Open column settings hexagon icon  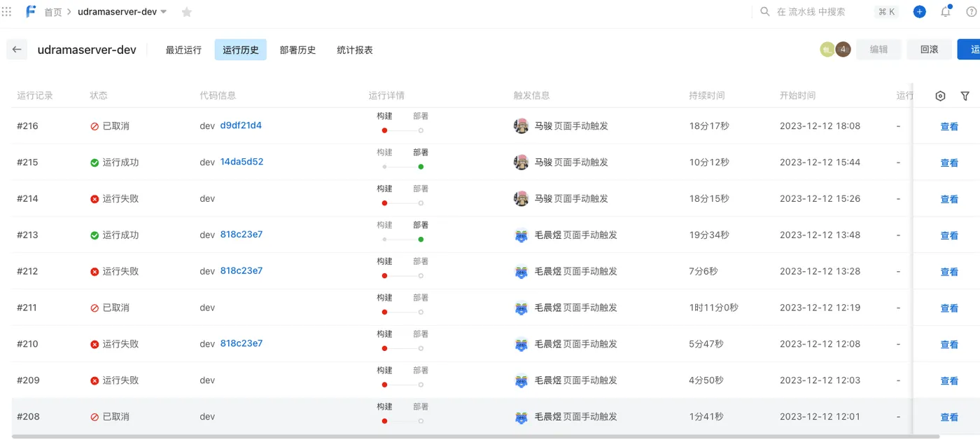940,96
